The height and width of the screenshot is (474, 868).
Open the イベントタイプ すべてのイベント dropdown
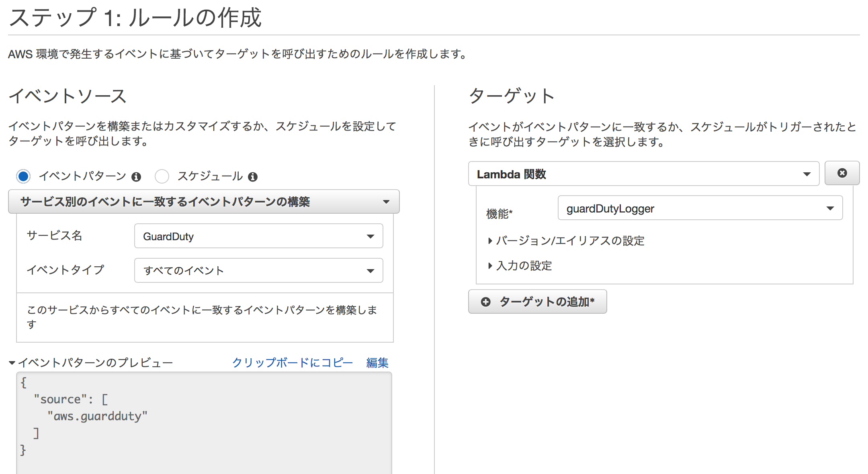(258, 270)
